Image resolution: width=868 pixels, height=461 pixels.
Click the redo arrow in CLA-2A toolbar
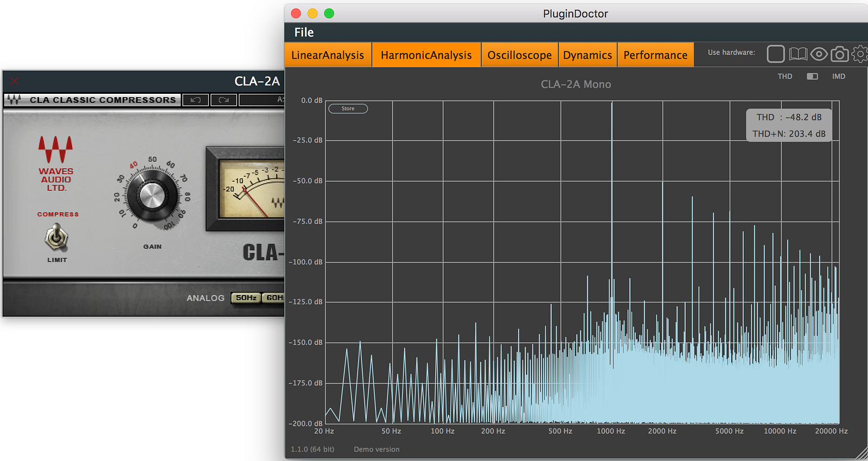[224, 100]
